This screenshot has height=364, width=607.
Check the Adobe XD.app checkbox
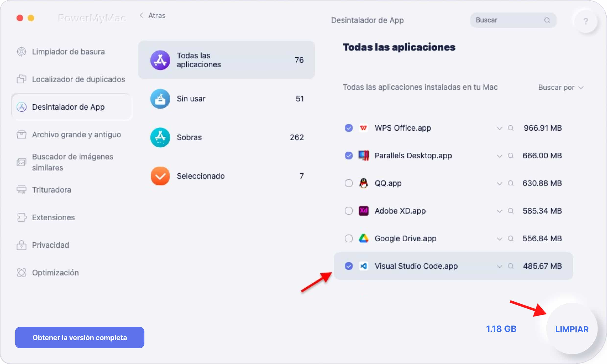348,211
